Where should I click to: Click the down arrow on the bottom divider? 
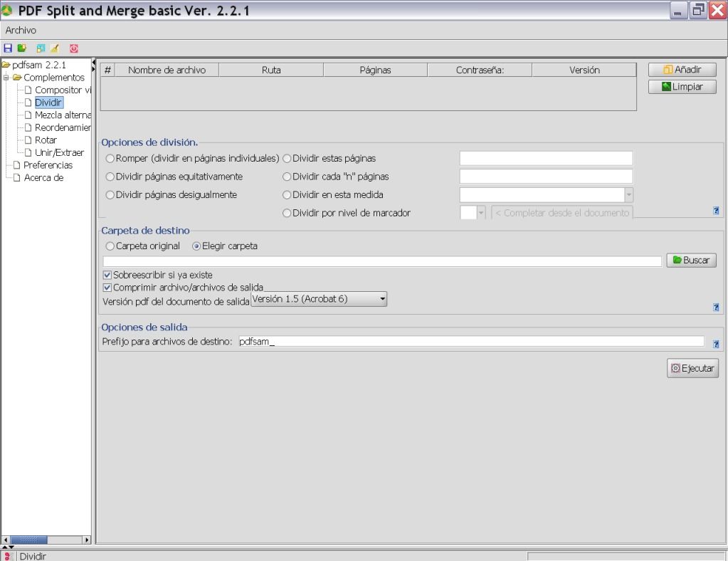click(11, 547)
